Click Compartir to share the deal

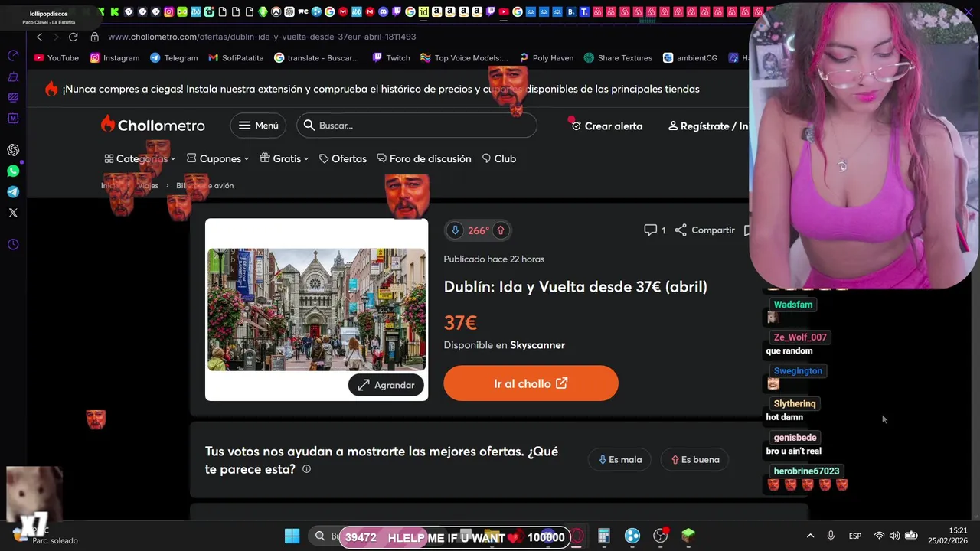(704, 230)
